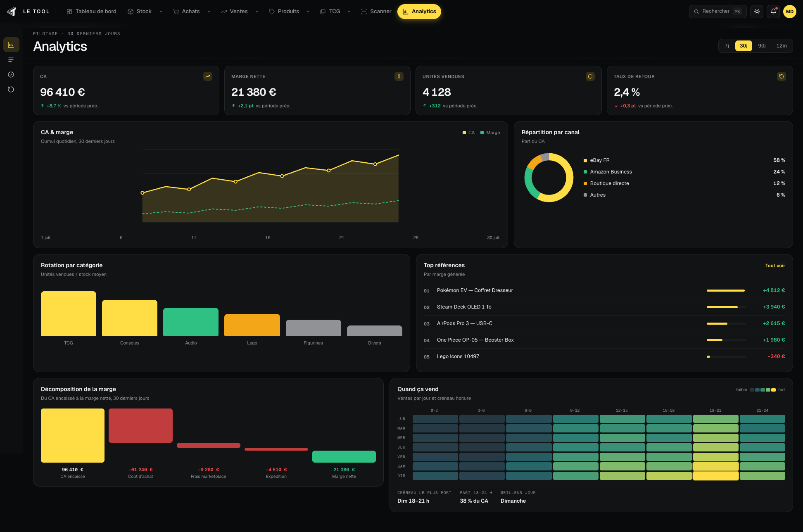Open the MD user avatar menu
803x532 pixels.
point(790,12)
